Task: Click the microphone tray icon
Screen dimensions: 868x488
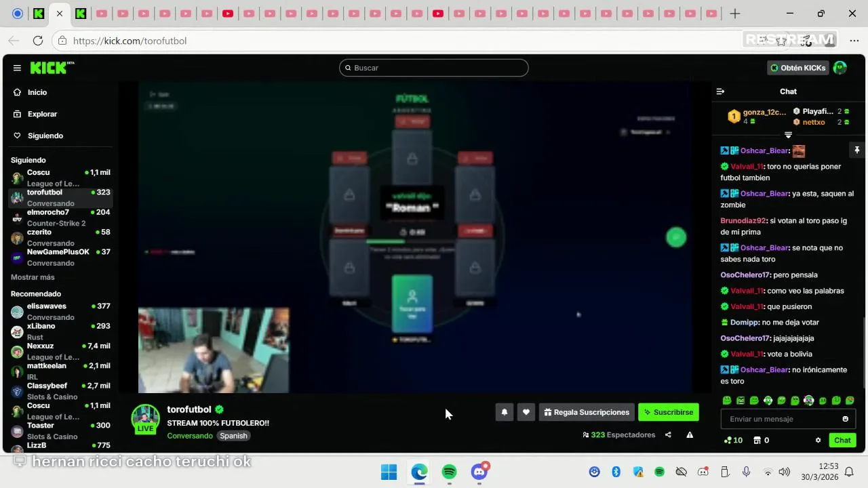Action: [x=746, y=472]
